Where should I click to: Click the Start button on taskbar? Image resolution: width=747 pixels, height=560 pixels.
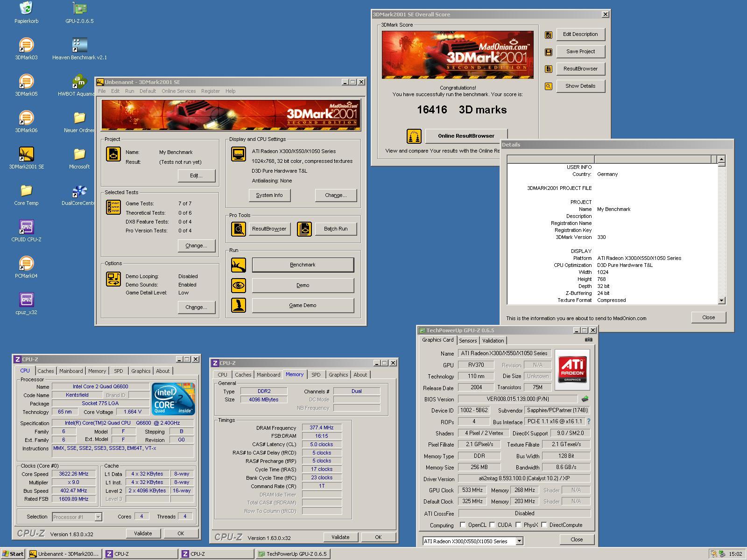(x=13, y=554)
